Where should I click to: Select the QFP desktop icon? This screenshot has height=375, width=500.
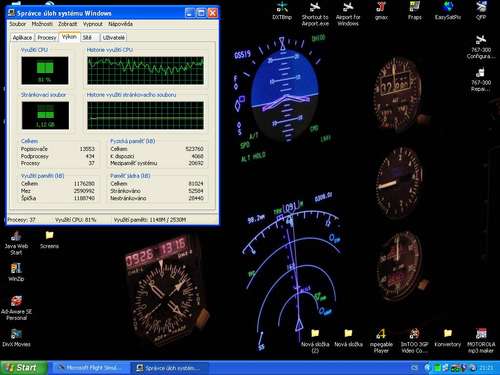tap(481, 11)
